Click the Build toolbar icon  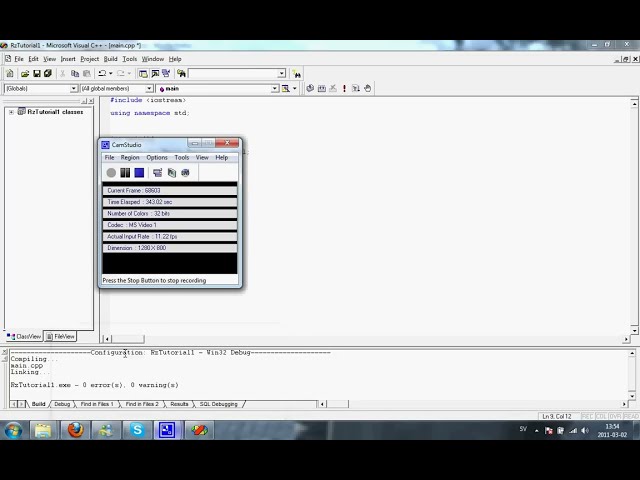(x=322, y=88)
